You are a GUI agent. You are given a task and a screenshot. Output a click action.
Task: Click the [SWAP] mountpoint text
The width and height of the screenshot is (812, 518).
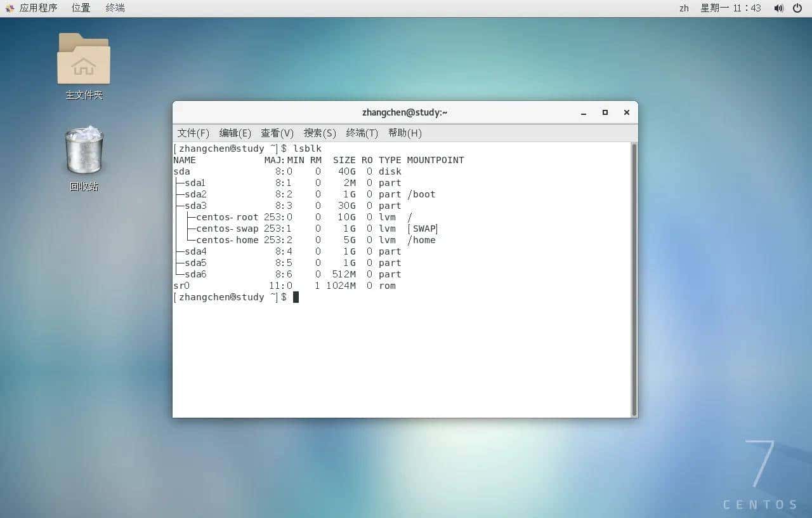tap(422, 229)
